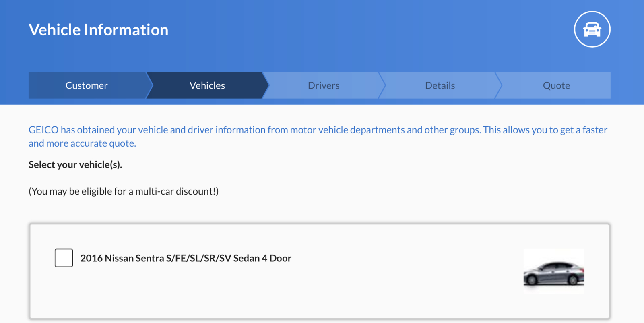
Task: Jump to the Quote step tab
Action: (x=556, y=85)
